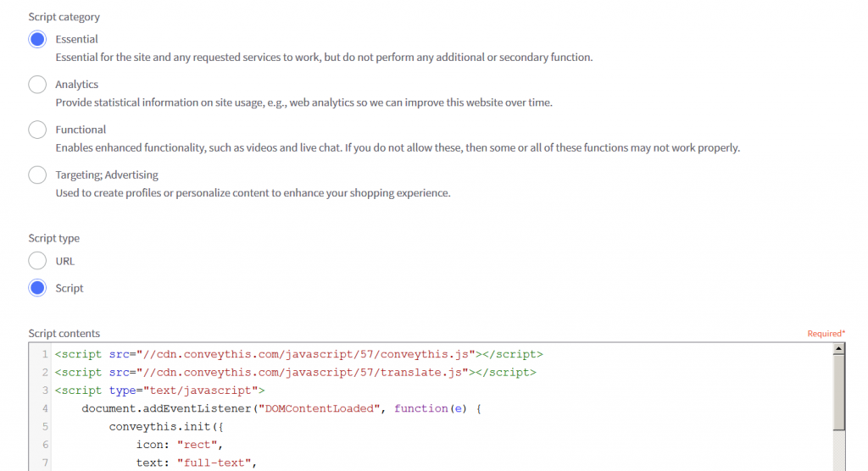Click line number 6 in the editor gutter
The width and height of the screenshot is (868, 471).
point(45,445)
